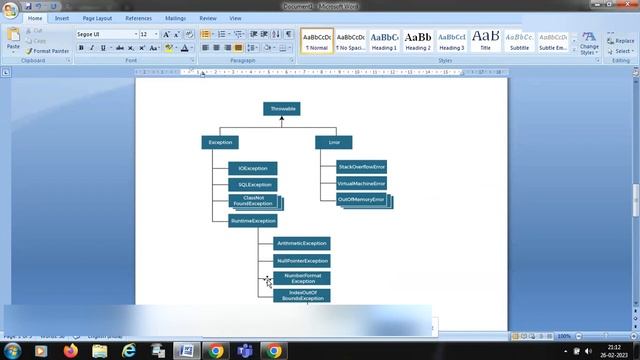This screenshot has width=640, height=360.
Task: Switch to Web Layout view
Action: pos(532,336)
